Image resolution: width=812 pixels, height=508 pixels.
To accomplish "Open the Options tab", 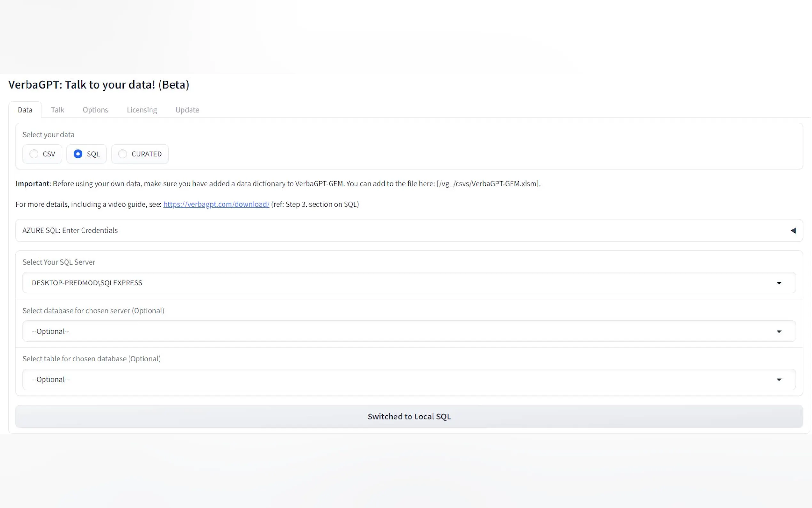I will point(95,110).
